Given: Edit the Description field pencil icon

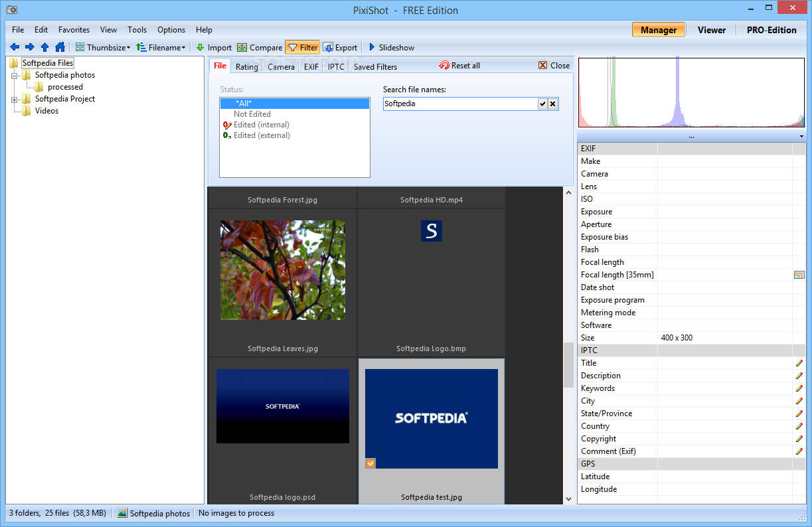Looking at the screenshot, I should pos(799,376).
